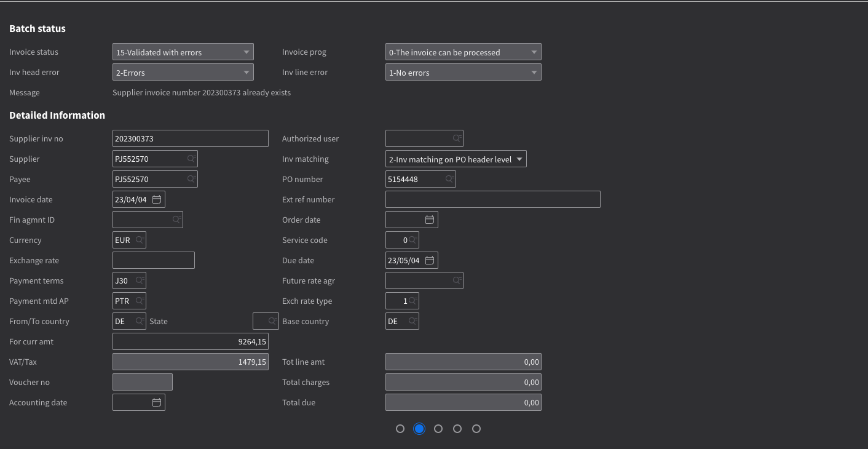Select the third page indicator dot

point(438,429)
